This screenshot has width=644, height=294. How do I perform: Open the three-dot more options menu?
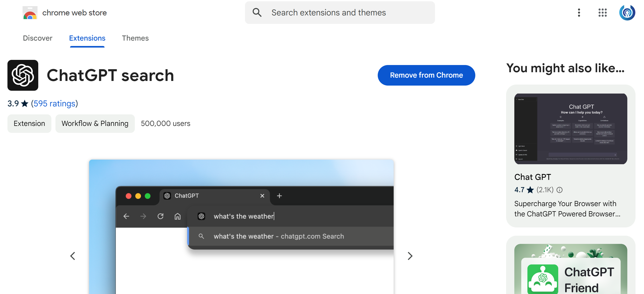coord(579,13)
